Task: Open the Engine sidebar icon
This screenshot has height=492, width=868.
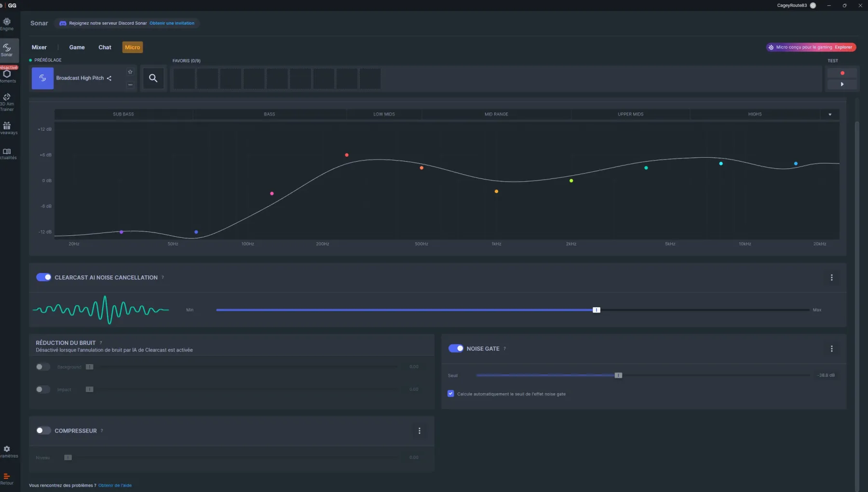Action: tap(7, 24)
